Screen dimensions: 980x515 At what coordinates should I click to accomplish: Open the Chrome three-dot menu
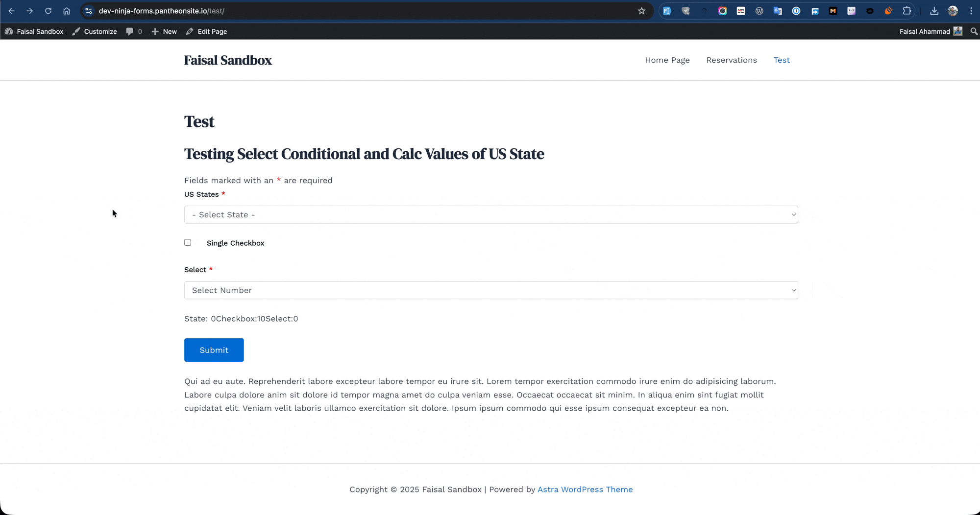971,11
